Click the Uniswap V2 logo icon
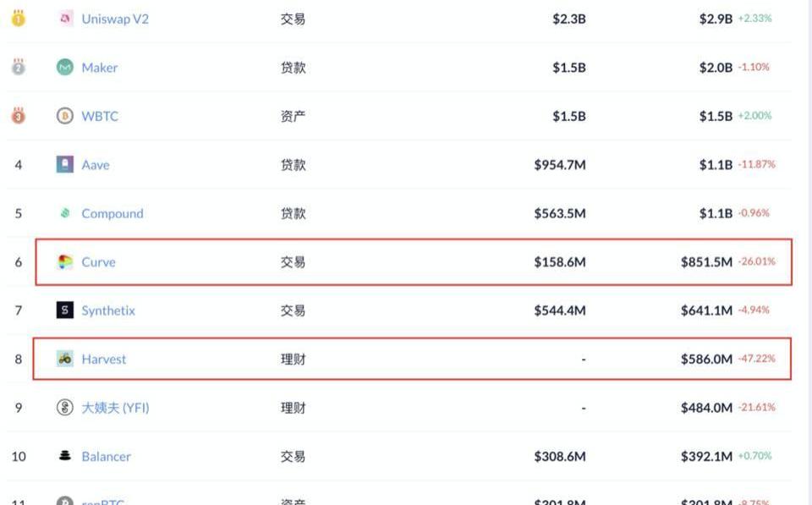The width and height of the screenshot is (812, 505). [x=65, y=19]
